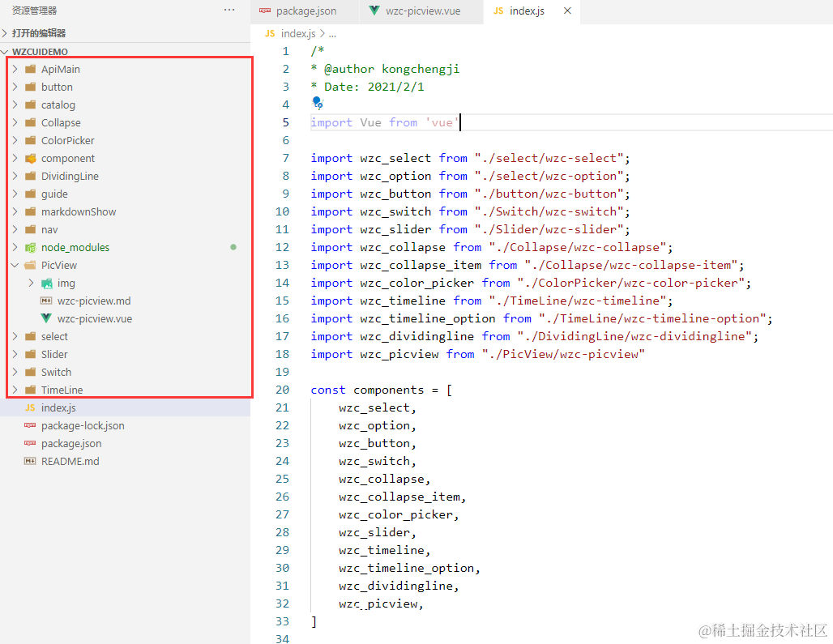Close the index.js editor tab
The width and height of the screenshot is (833, 644).
point(567,11)
